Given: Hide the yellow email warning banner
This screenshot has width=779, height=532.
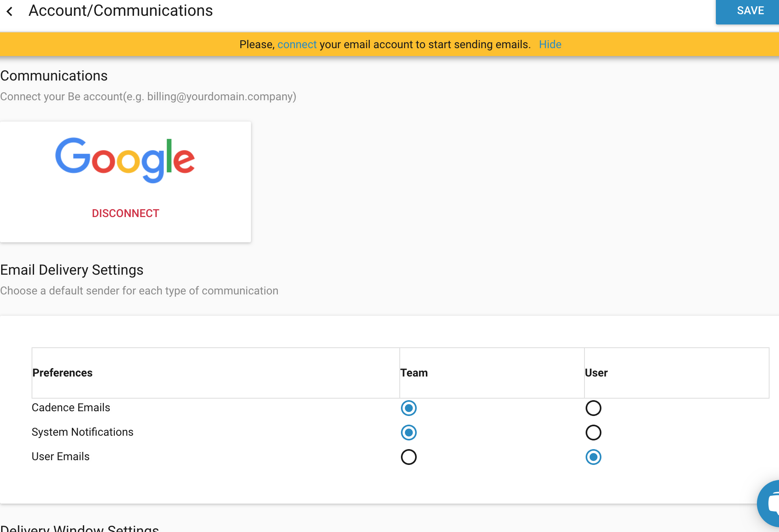Looking at the screenshot, I should point(550,45).
